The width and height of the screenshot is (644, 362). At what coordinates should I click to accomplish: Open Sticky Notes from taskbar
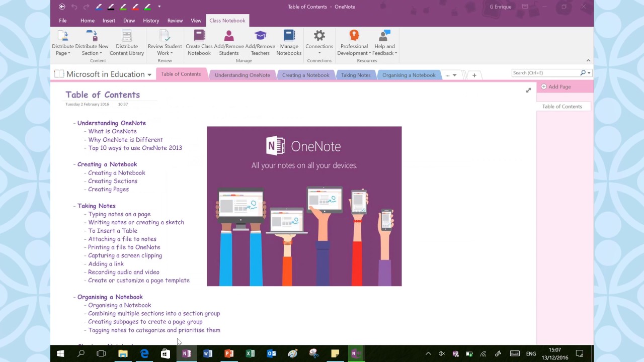pyautogui.click(x=335, y=353)
